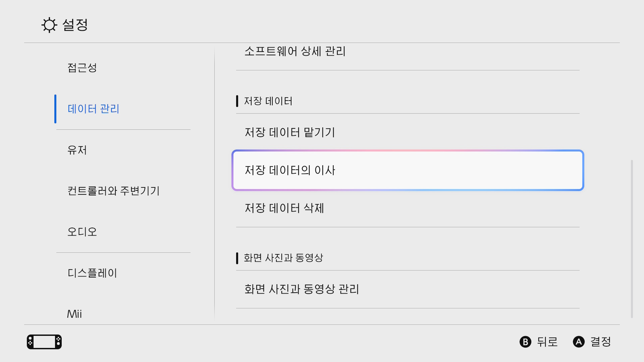Click 저장 데이터 맡기기
This screenshot has width=644, height=362.
click(x=289, y=132)
